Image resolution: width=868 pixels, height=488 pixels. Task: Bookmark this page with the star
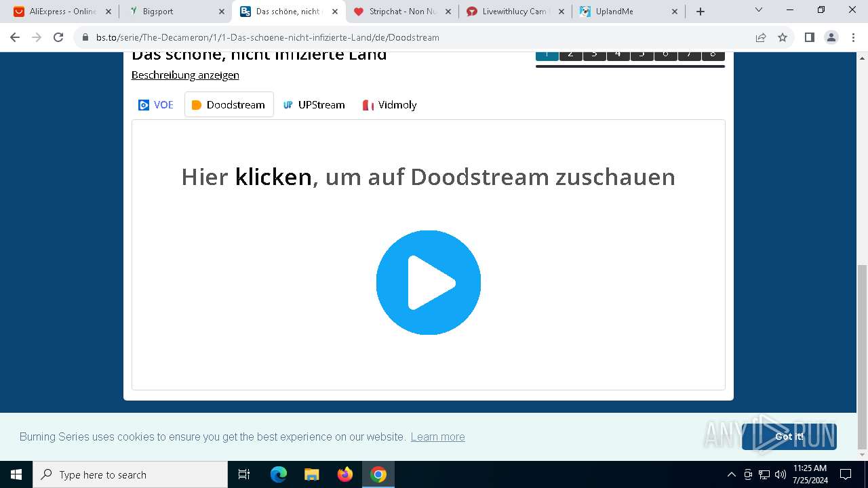[x=783, y=37]
